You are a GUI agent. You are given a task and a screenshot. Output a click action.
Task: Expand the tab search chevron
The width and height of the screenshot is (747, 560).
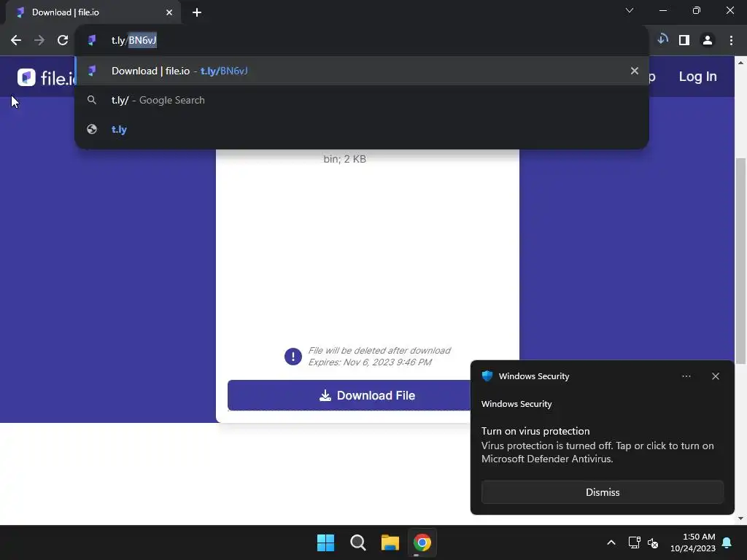(630, 10)
